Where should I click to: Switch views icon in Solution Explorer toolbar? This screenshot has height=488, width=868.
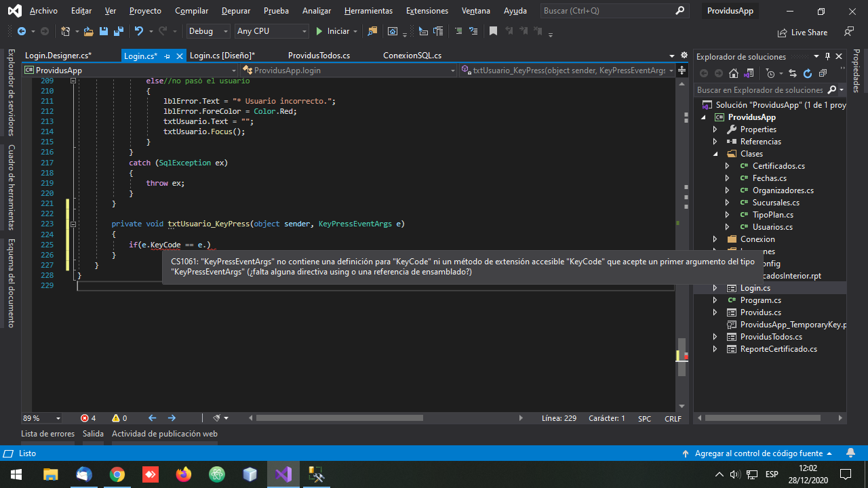[x=749, y=73]
